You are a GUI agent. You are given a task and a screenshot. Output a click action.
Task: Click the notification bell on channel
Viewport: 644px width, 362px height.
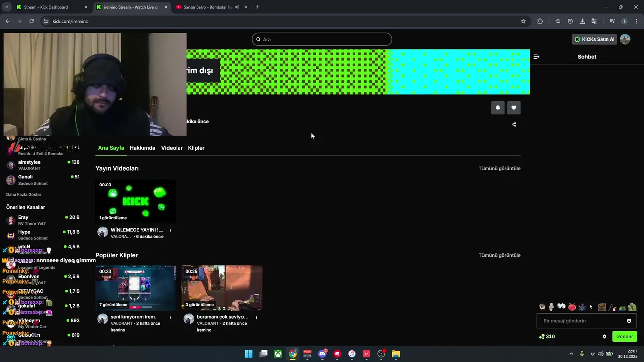coord(498,108)
